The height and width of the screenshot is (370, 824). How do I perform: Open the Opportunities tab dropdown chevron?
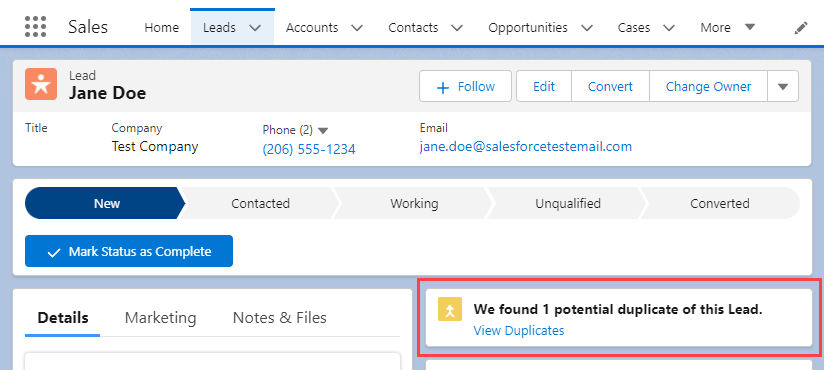pyautogui.click(x=586, y=28)
